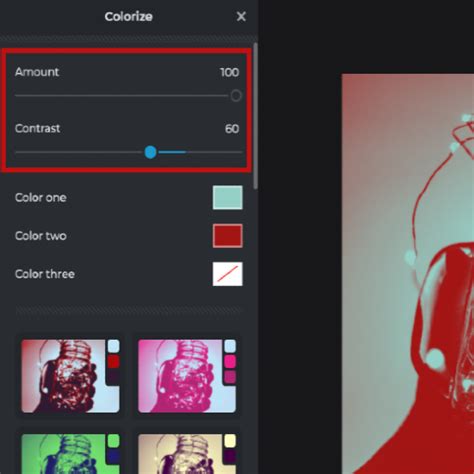Close the Colorize panel
This screenshot has width=474, height=474.
[x=241, y=16]
